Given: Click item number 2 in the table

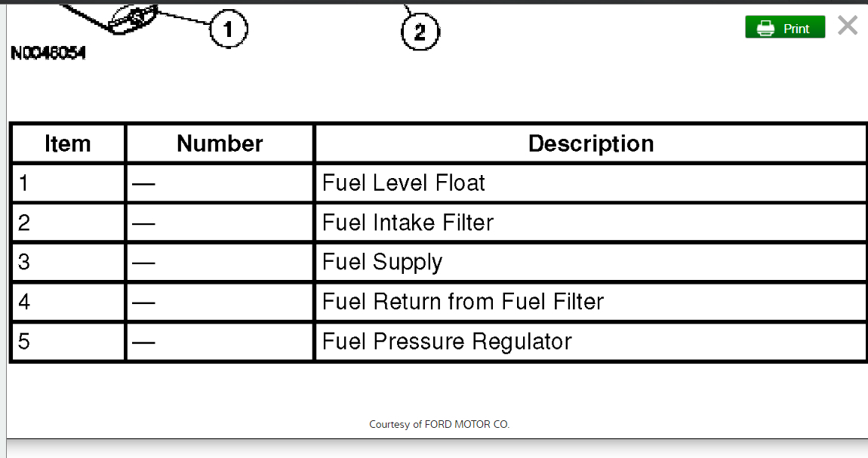Looking at the screenshot, I should [x=24, y=223].
